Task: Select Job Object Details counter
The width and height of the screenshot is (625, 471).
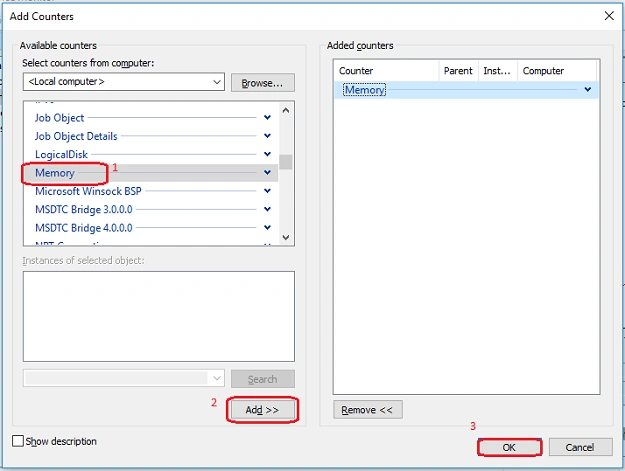Action: [x=76, y=136]
